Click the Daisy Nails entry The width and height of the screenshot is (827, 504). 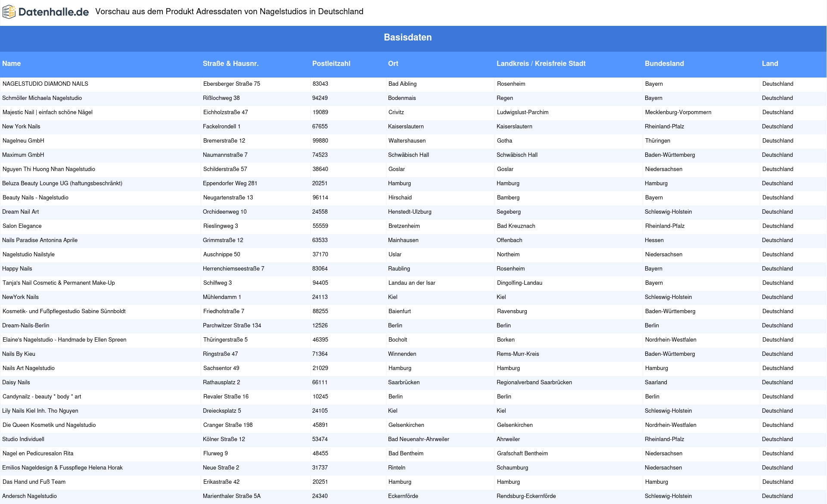click(x=16, y=383)
